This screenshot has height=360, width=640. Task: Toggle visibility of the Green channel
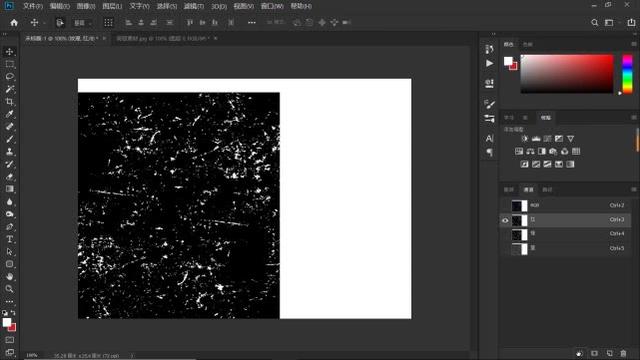click(505, 235)
